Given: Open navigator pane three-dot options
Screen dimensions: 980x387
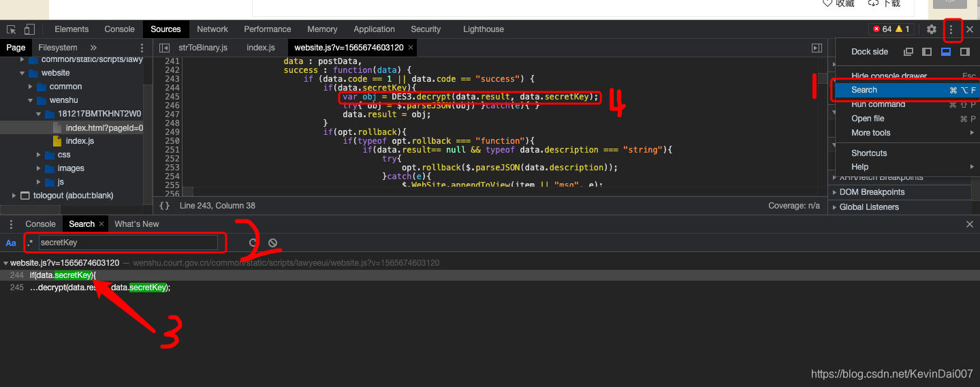Looking at the screenshot, I should [142, 48].
